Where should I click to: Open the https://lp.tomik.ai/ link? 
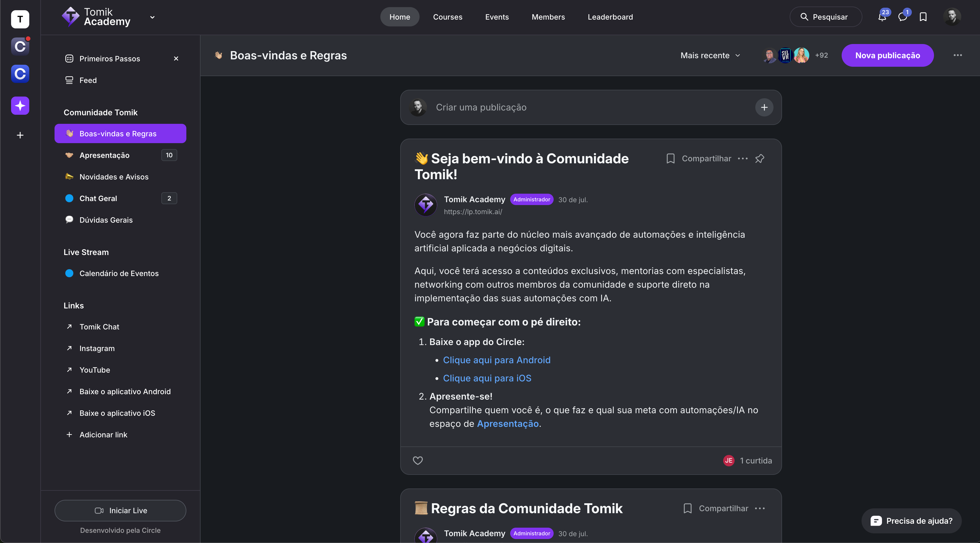point(473,212)
